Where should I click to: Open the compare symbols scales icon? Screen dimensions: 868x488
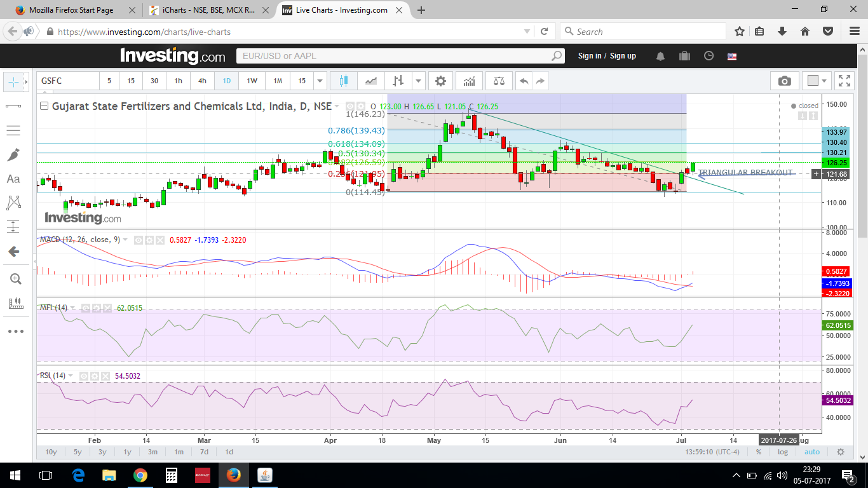pos(498,81)
